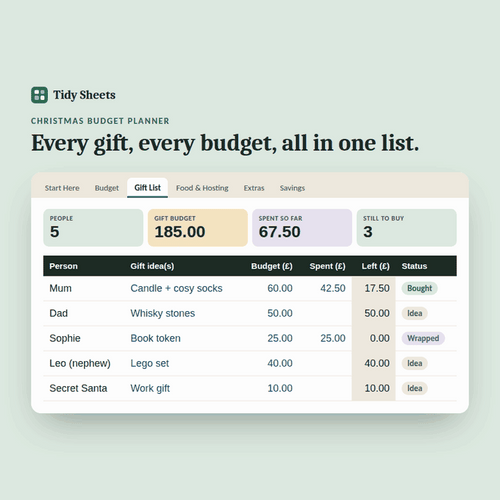Select Leo's 40.00 budget cell
This screenshot has width=500, height=500.
coord(280,363)
